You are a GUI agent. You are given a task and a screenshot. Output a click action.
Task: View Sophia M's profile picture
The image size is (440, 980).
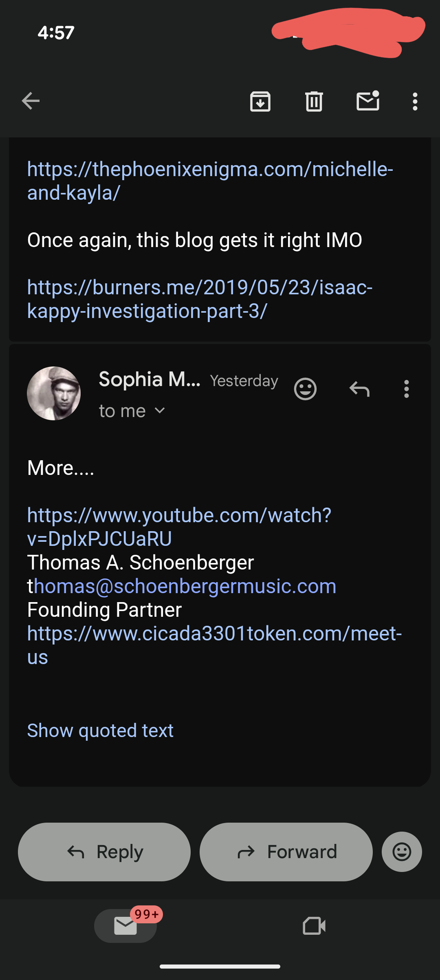tap(54, 393)
